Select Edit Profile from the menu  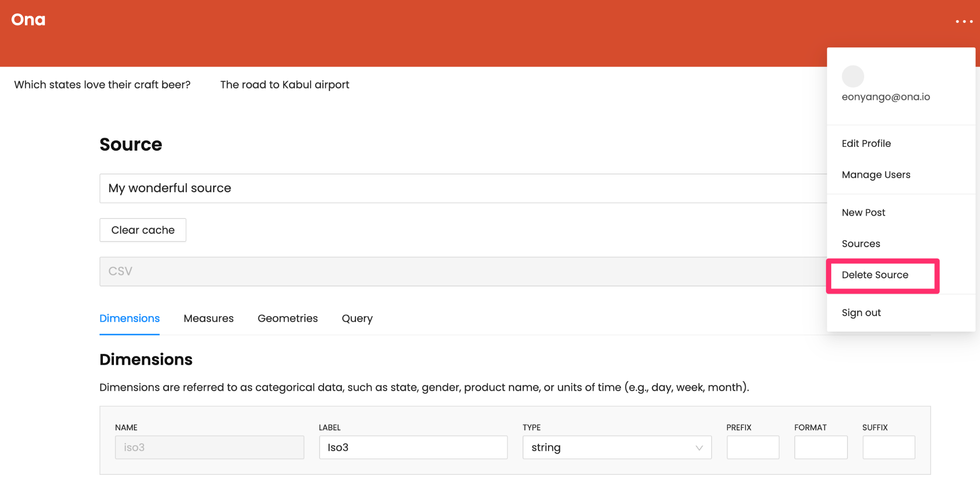point(866,143)
